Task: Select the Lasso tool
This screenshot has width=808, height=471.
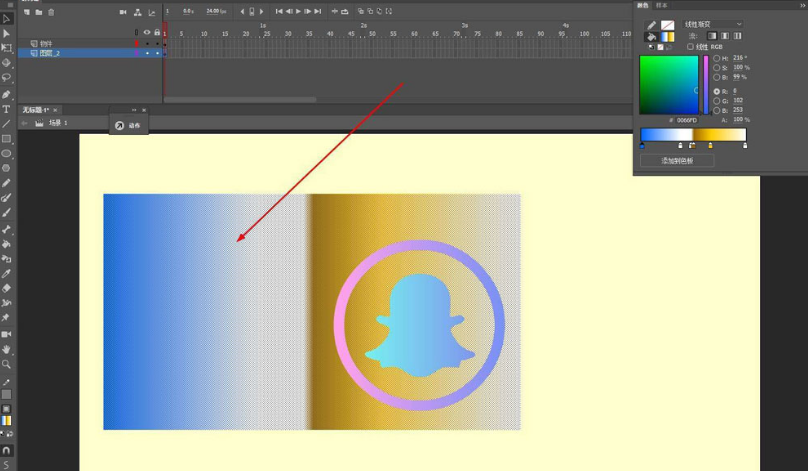Action: click(x=6, y=78)
